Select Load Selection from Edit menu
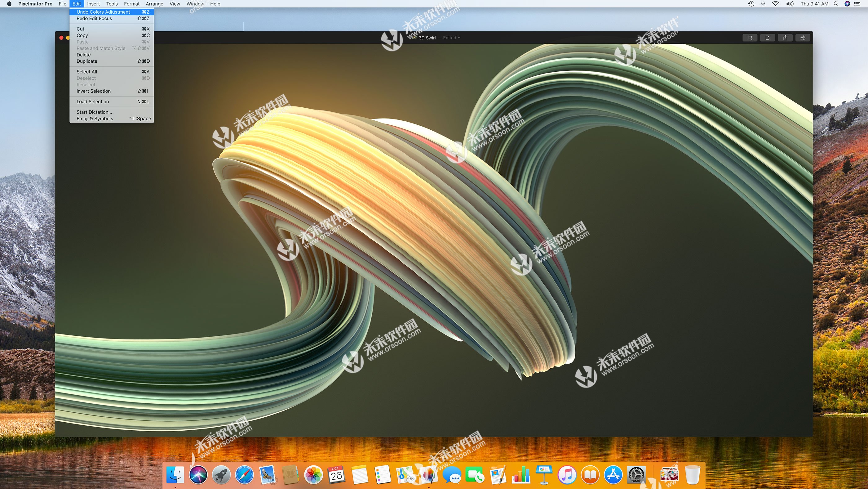The image size is (868, 489). [92, 101]
